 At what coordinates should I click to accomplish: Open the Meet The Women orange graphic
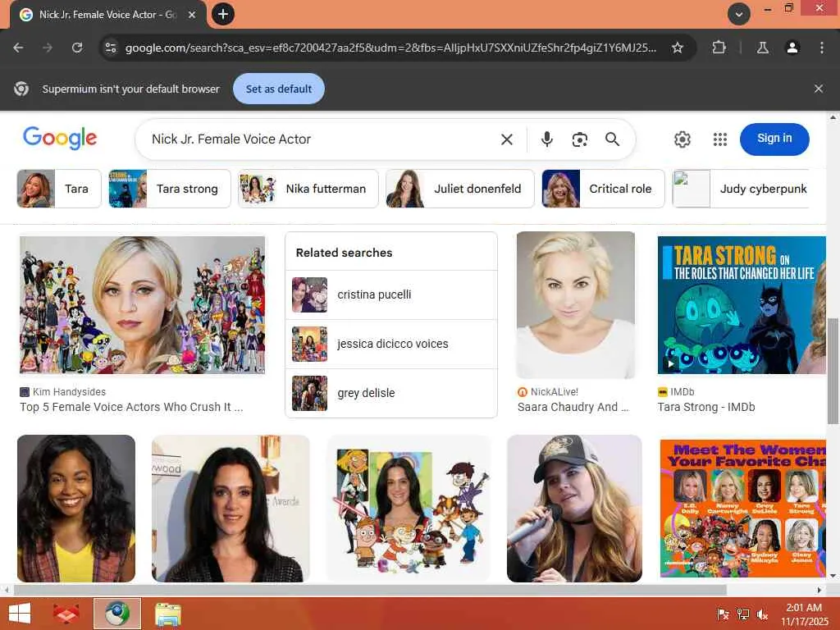742,509
